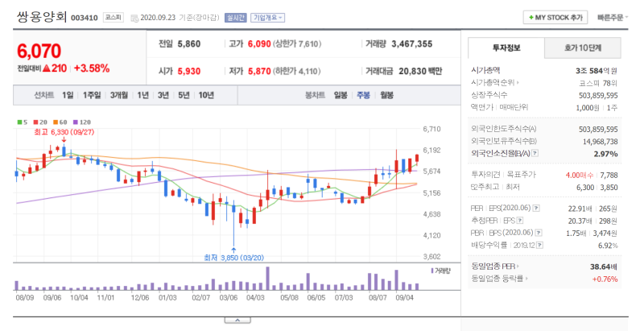644x331 pixels.
Task: Select 3년 line chart period
Action: pyautogui.click(x=163, y=95)
